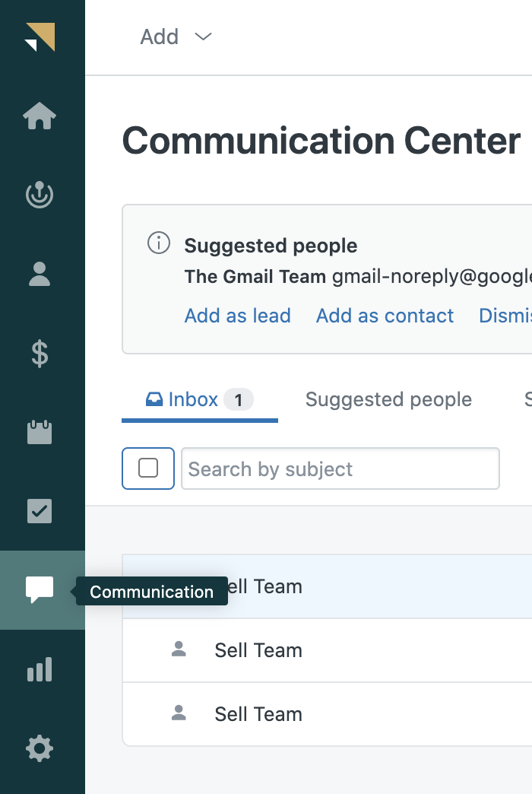The width and height of the screenshot is (532, 794).
Task: Click the Add as contact link
Action: pos(385,316)
